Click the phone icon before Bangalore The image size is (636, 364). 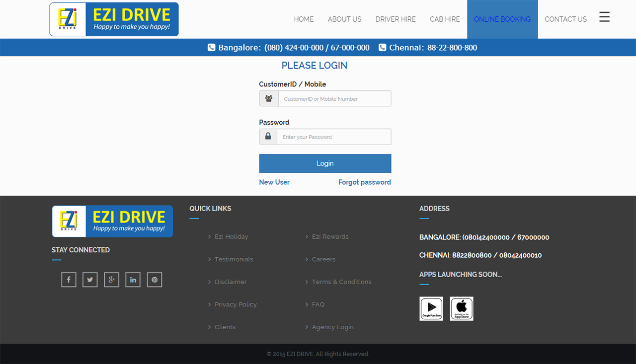point(211,48)
